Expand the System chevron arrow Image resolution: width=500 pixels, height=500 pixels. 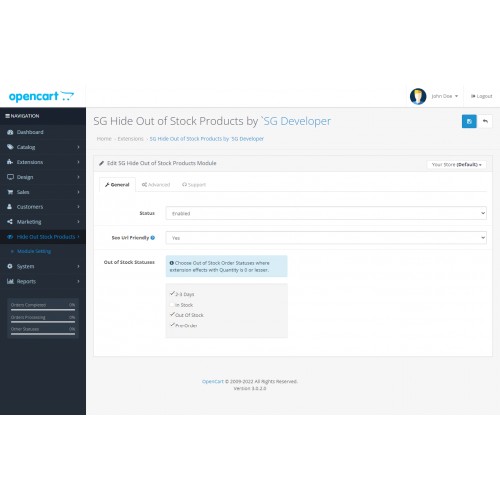(x=78, y=266)
